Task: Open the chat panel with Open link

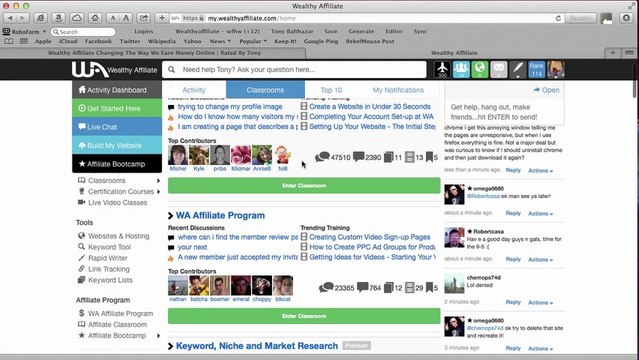Action: (x=546, y=90)
